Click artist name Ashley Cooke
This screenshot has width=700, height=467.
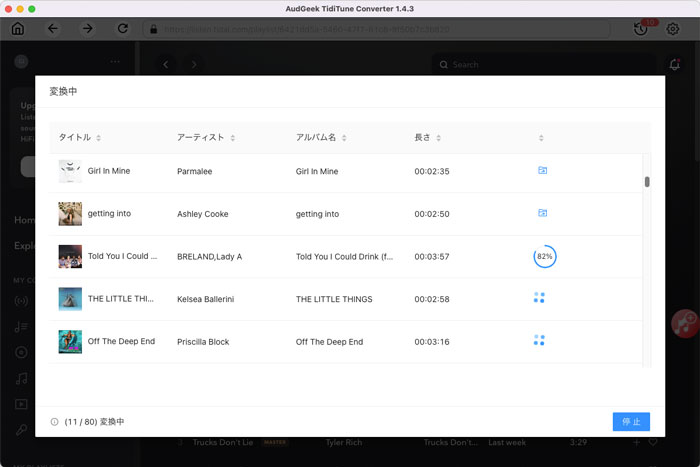pos(203,214)
